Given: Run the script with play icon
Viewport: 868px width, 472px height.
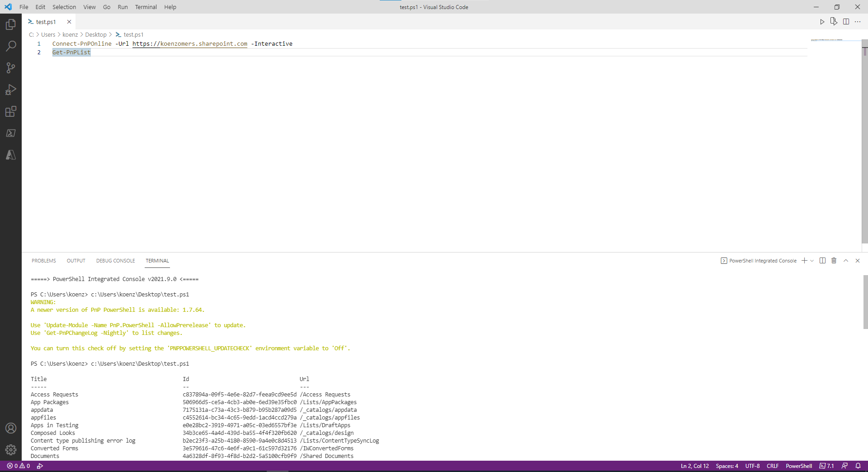Looking at the screenshot, I should click(x=822, y=22).
